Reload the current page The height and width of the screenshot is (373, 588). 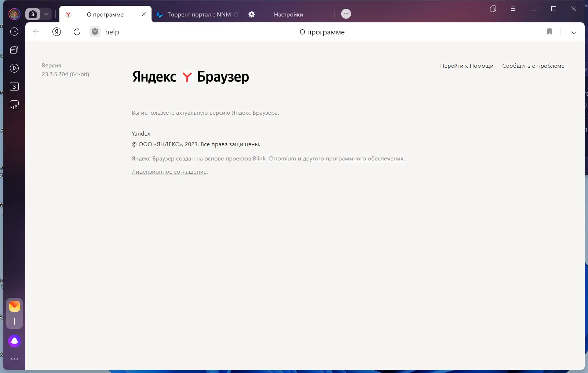pos(77,32)
